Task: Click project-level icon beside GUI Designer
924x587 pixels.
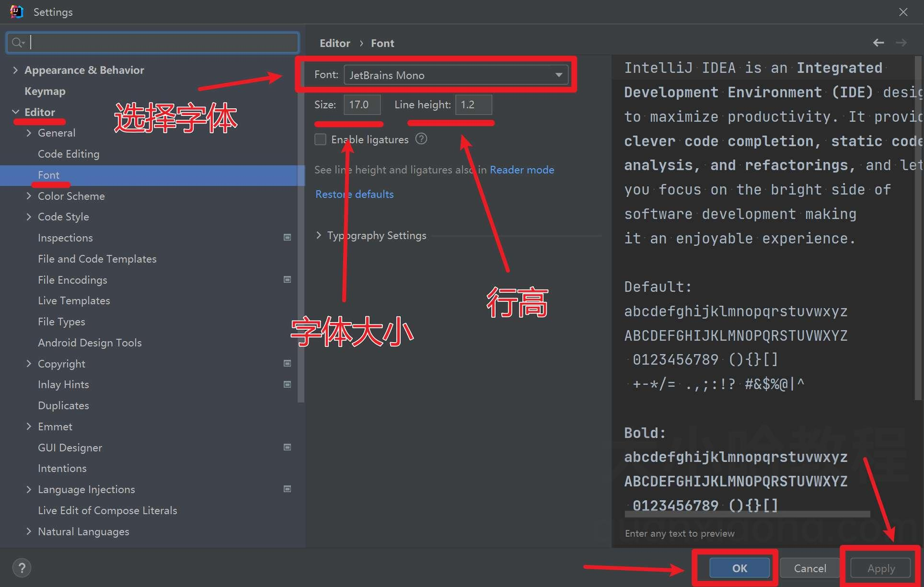Action: pyautogui.click(x=287, y=447)
